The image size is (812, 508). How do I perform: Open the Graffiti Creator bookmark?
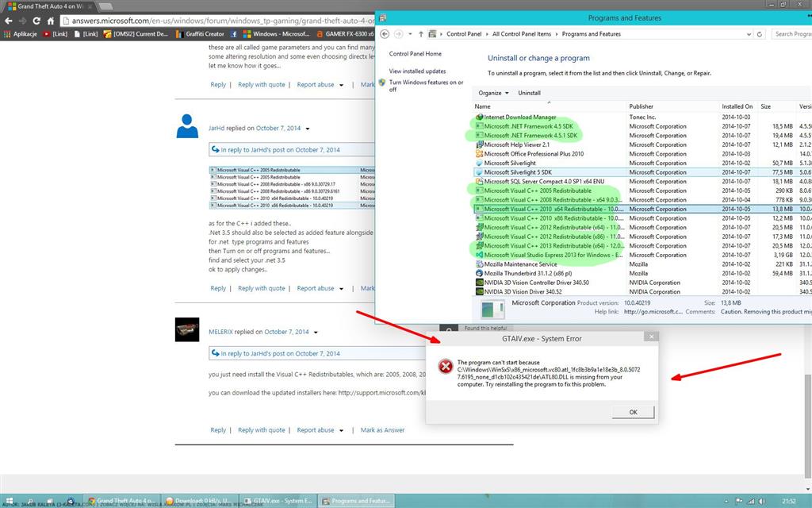tap(200, 33)
